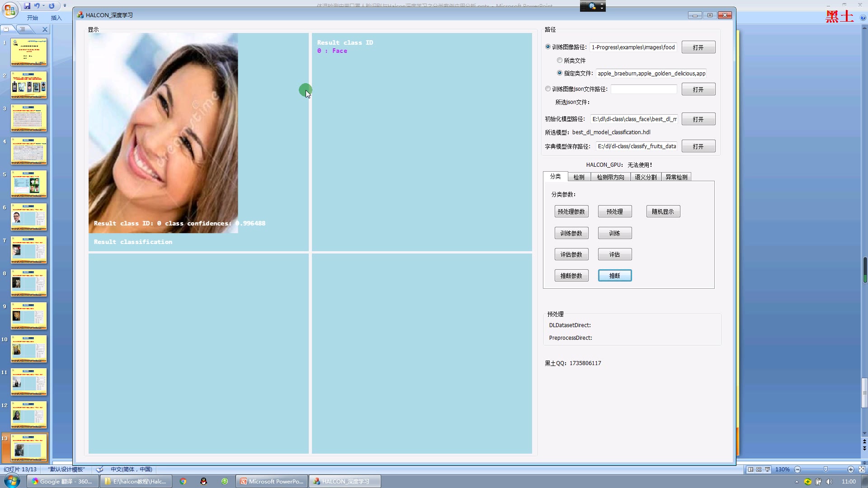Viewport: 868px width, 488px height.
Task: Start slideshow view from status bar
Action: 767,469
